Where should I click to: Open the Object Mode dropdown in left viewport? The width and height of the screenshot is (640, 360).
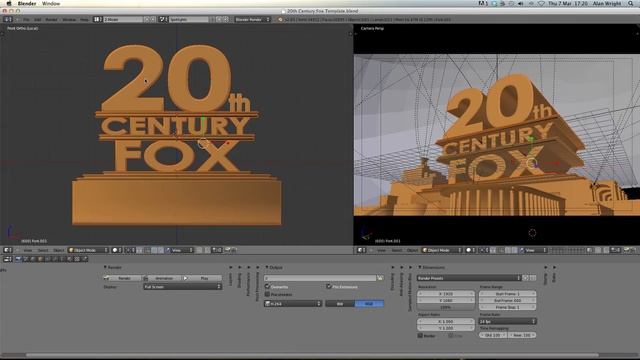point(88,250)
